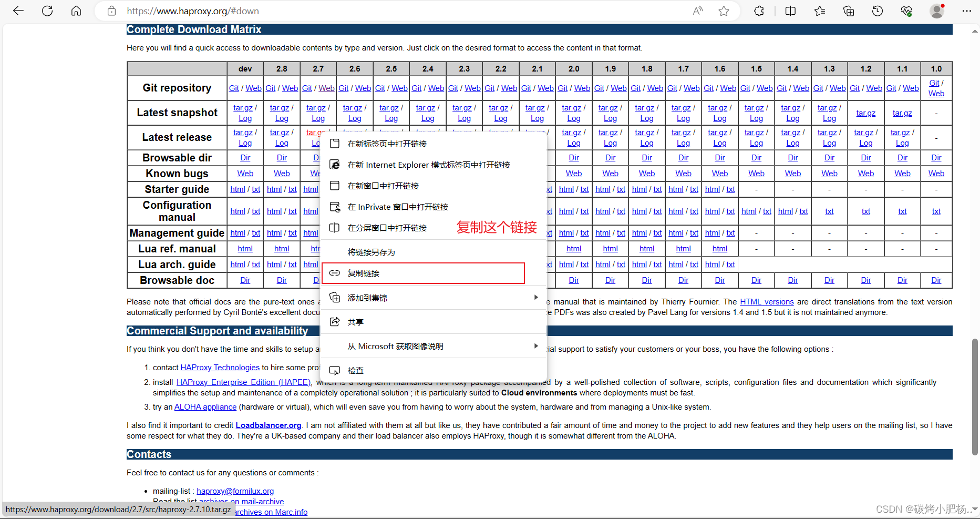Expand the Microsoft 获取图像说明 submenu arrow
This screenshot has width=980, height=519.
click(536, 346)
